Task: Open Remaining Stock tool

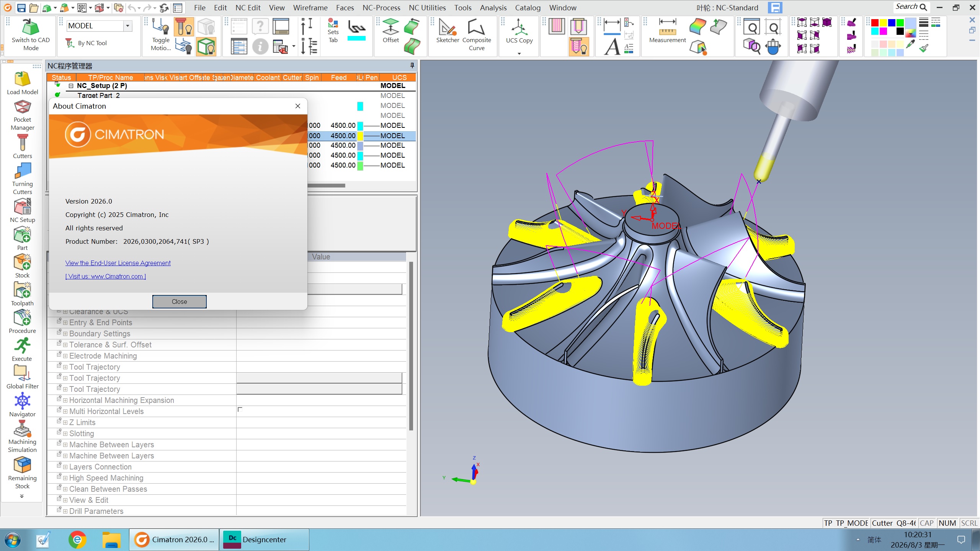Action: tap(22, 473)
